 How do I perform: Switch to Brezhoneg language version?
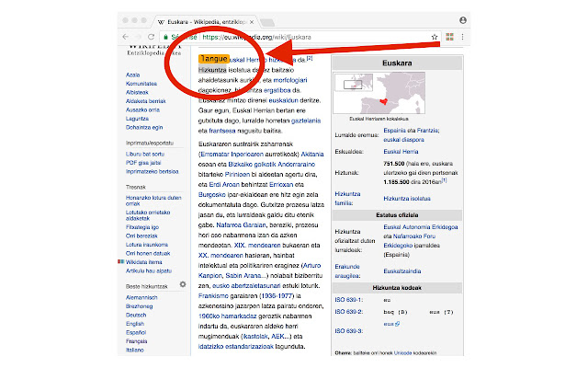(x=139, y=306)
